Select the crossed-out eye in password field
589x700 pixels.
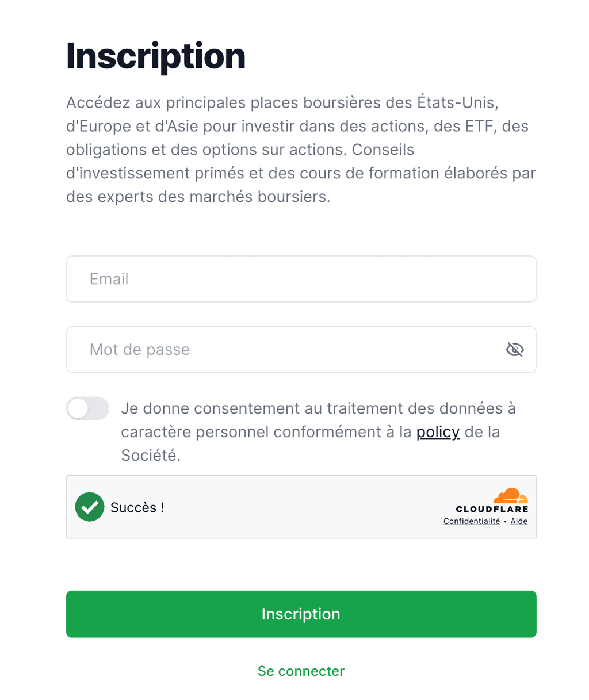tap(515, 349)
